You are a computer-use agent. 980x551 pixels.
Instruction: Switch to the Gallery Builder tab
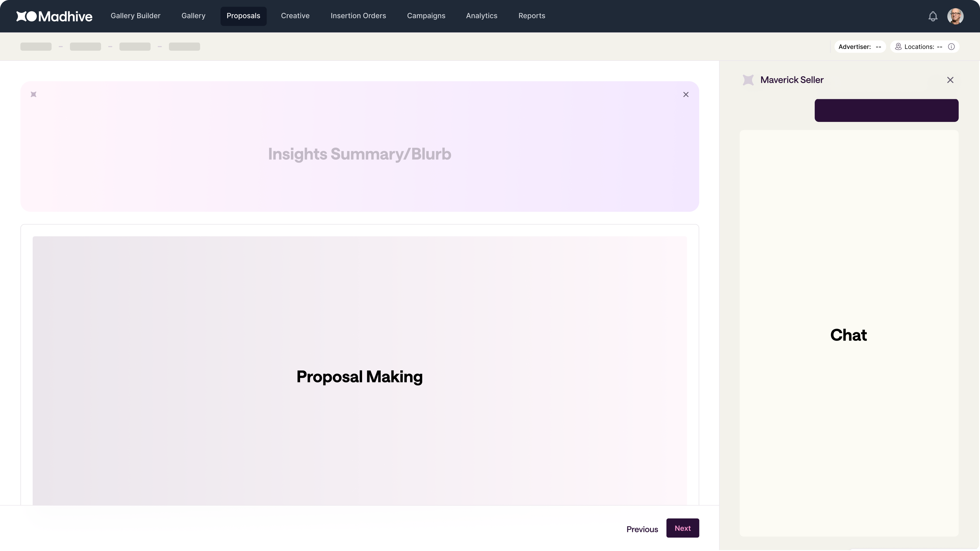click(x=135, y=16)
